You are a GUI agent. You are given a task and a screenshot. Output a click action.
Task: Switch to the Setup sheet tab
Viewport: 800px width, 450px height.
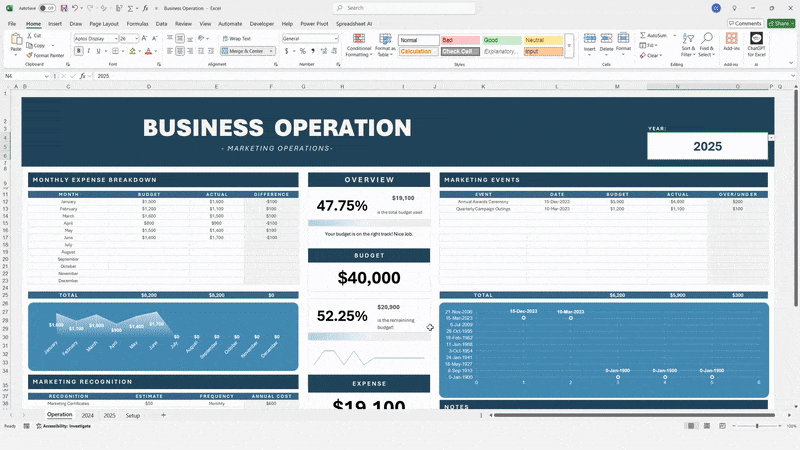tap(132, 414)
